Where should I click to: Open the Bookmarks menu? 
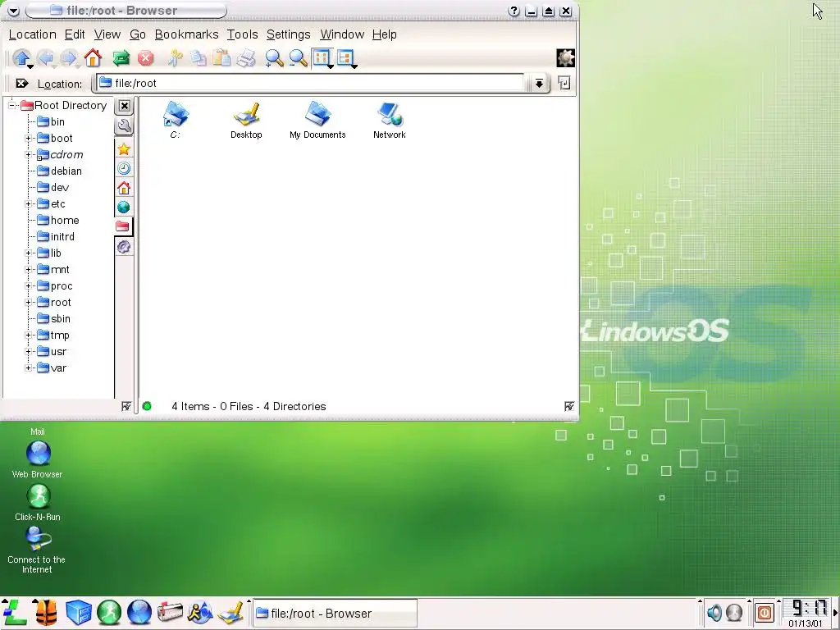pos(186,34)
